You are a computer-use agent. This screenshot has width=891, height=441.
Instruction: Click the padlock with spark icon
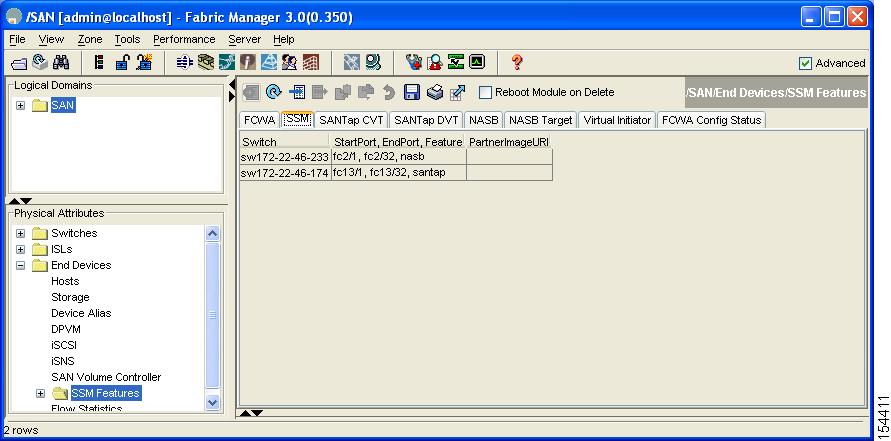coord(144,62)
